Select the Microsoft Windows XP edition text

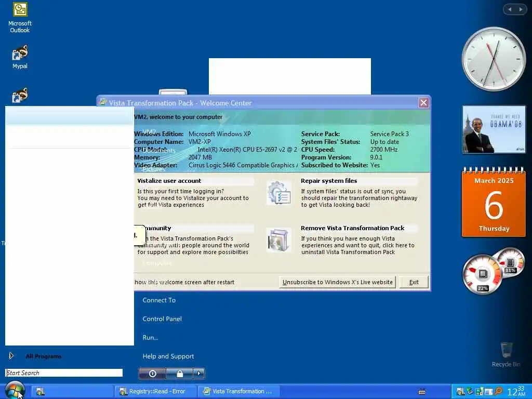point(220,134)
